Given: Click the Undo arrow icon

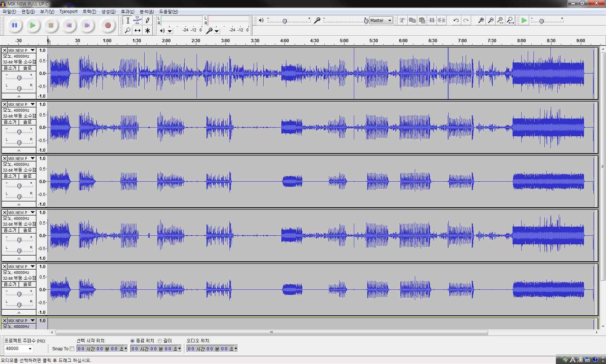Looking at the screenshot, I should (456, 20).
